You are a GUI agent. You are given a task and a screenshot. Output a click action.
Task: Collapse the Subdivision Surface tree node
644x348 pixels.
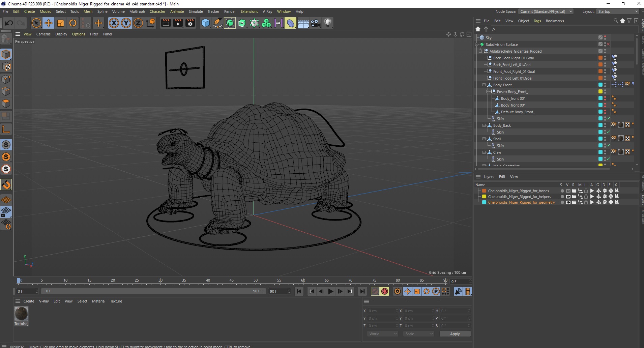[477, 45]
